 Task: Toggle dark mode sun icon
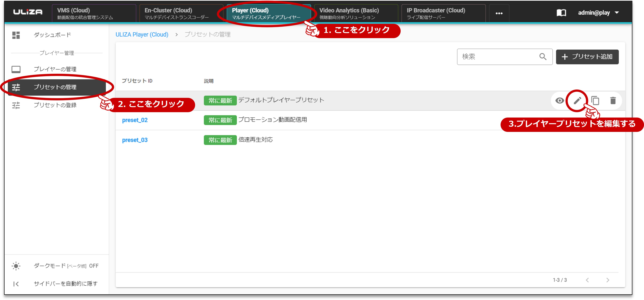[16, 266]
